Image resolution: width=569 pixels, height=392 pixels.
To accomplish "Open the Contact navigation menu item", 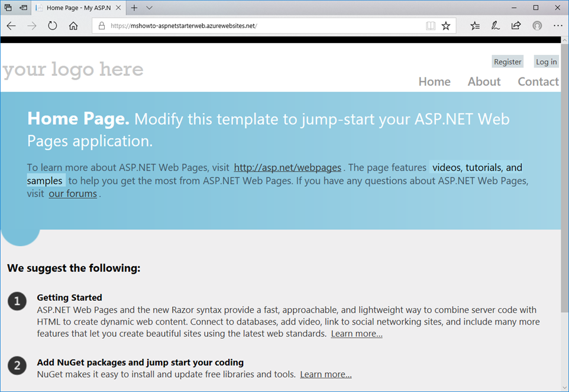I will point(538,82).
